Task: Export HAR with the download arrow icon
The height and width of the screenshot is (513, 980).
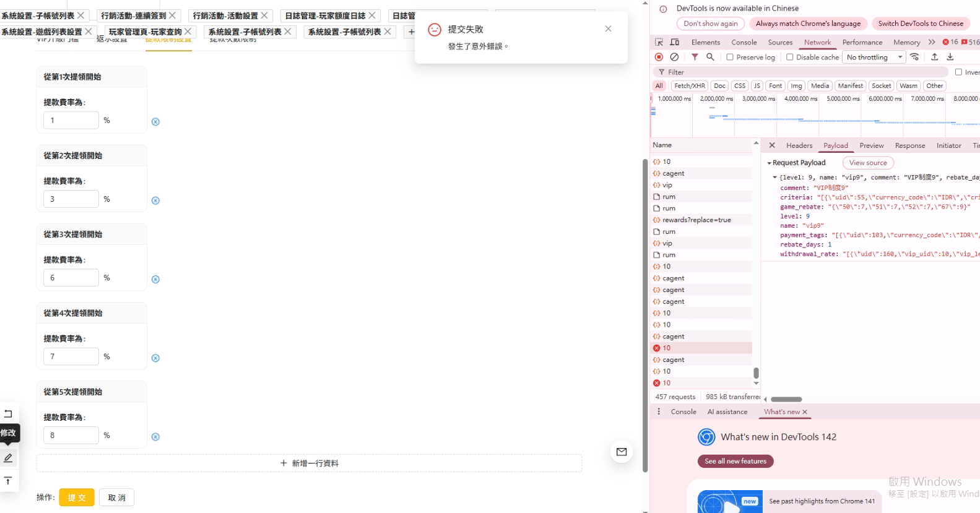Action: pyautogui.click(x=950, y=57)
